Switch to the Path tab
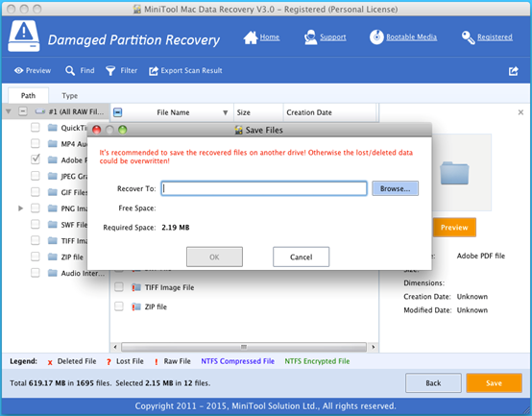Screen dimensions: 532x416 tap(28, 95)
